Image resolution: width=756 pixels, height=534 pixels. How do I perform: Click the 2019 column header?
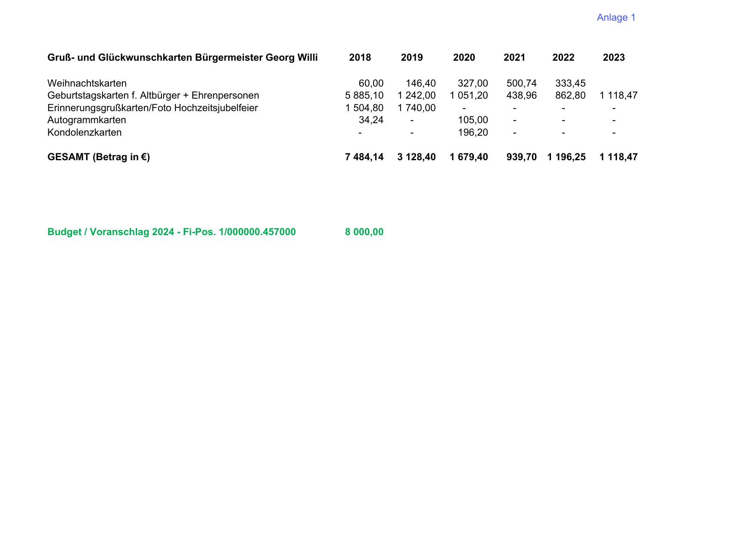(x=412, y=58)
